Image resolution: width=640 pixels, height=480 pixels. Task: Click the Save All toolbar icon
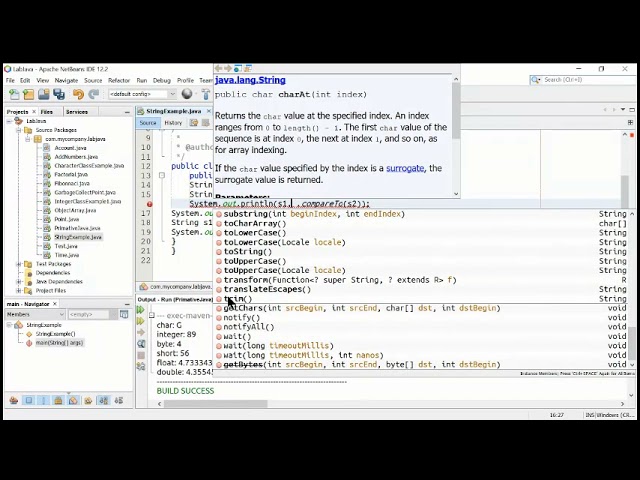coord(59,94)
